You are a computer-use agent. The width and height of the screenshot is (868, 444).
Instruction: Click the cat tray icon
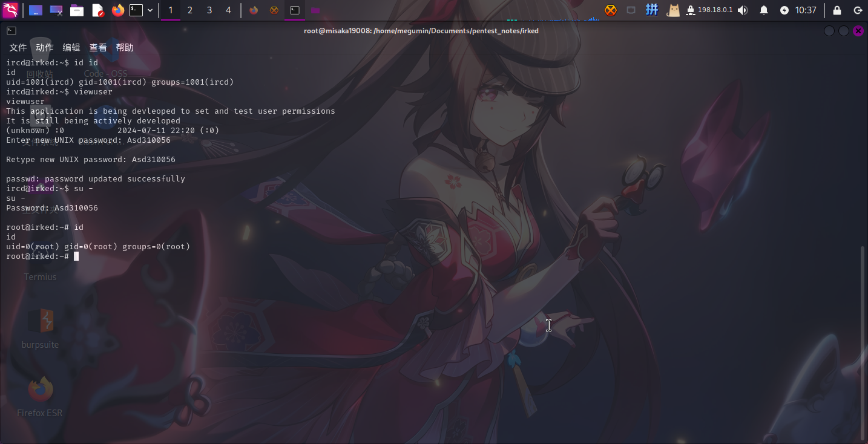click(x=673, y=10)
